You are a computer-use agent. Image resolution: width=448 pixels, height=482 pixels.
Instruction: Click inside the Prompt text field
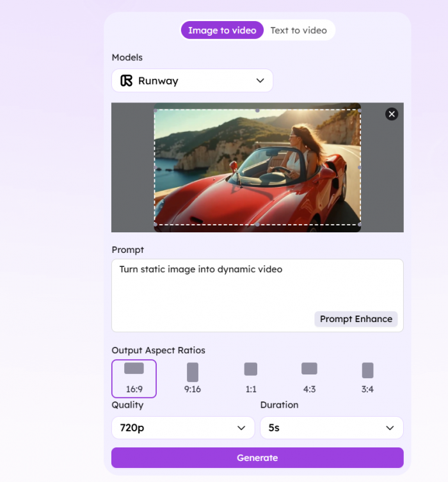coord(243,288)
